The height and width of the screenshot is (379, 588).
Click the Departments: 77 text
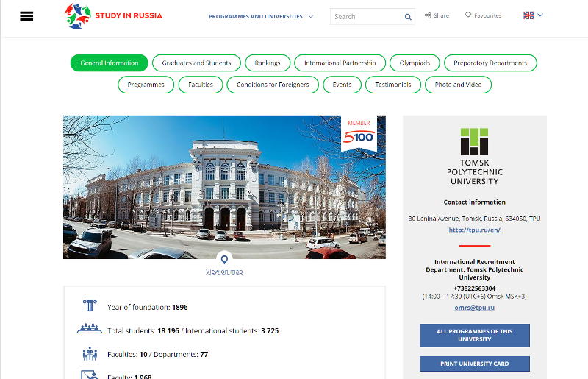point(181,355)
